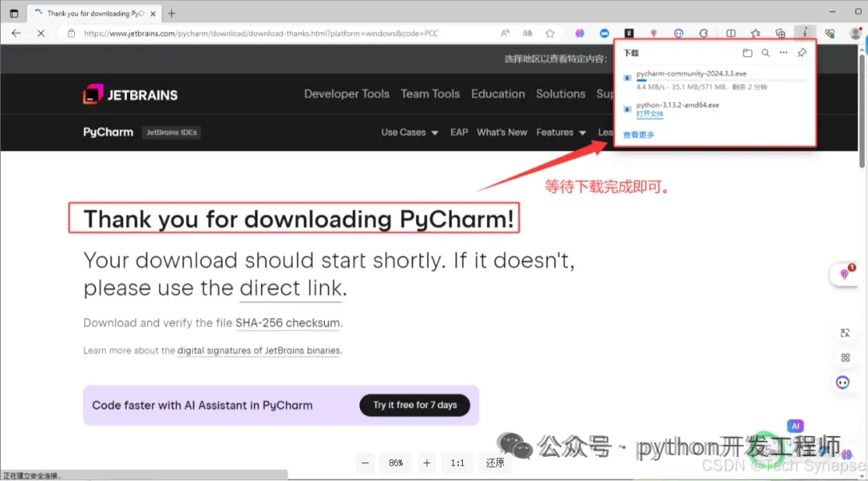Viewport: 868px width, 481px height.
Task: Open downloads folder in the popup
Action: pyautogui.click(x=747, y=53)
